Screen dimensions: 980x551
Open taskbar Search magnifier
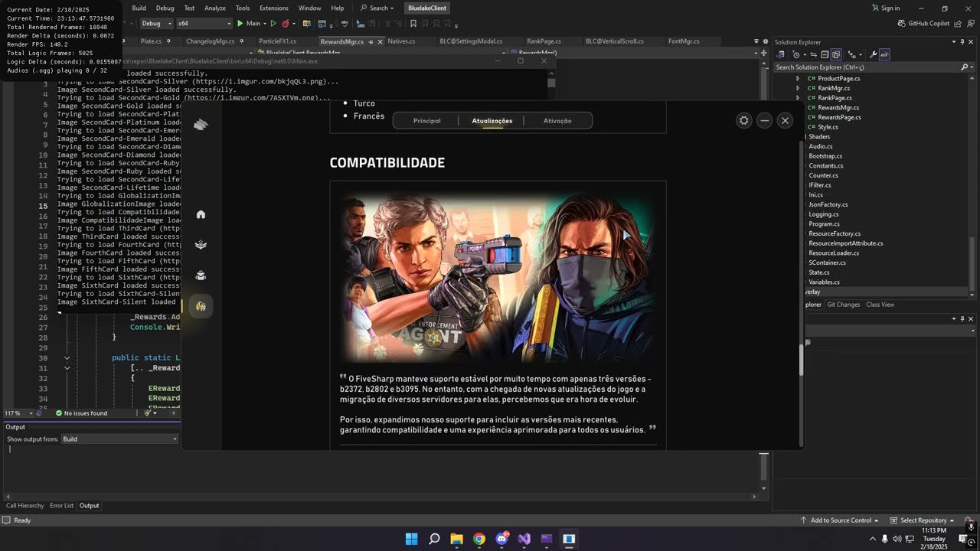coord(434,539)
